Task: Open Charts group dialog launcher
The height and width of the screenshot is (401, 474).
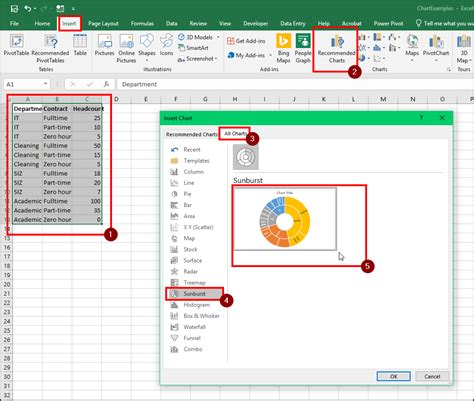Action: [449, 69]
